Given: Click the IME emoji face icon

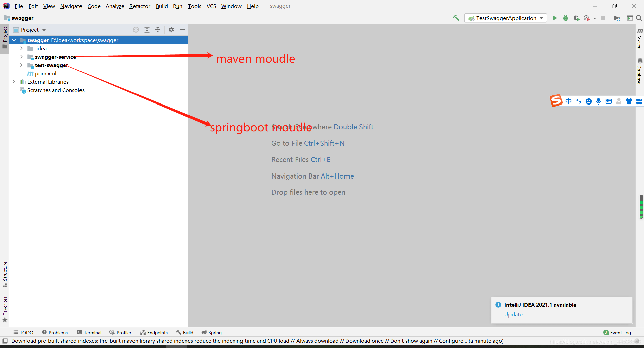Looking at the screenshot, I should [589, 101].
